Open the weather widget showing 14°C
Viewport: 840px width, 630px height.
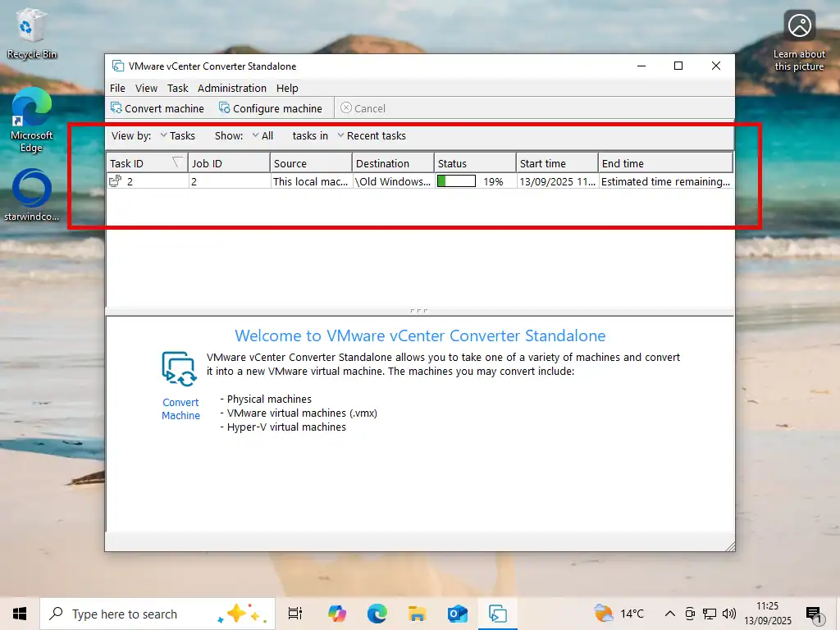[x=619, y=614]
